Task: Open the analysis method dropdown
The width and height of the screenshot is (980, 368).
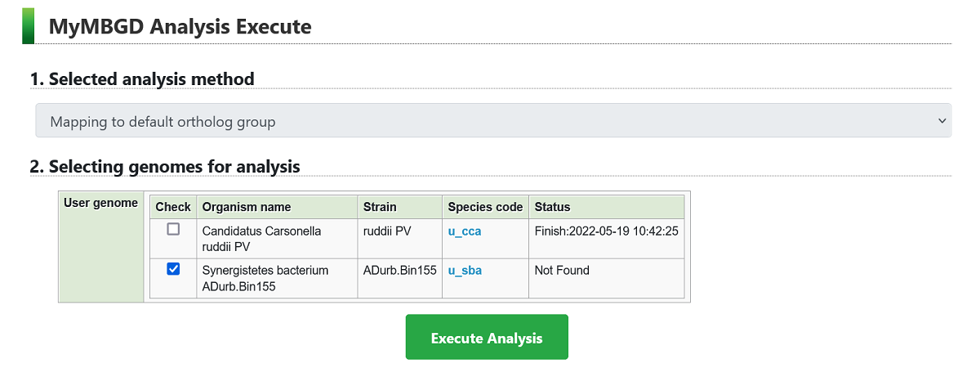Action: [x=492, y=121]
